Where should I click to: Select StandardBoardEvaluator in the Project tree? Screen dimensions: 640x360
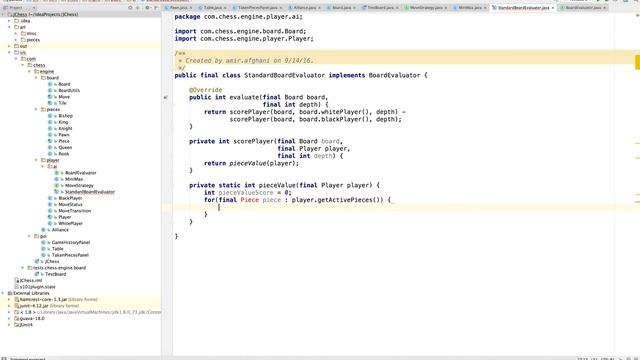90,192
